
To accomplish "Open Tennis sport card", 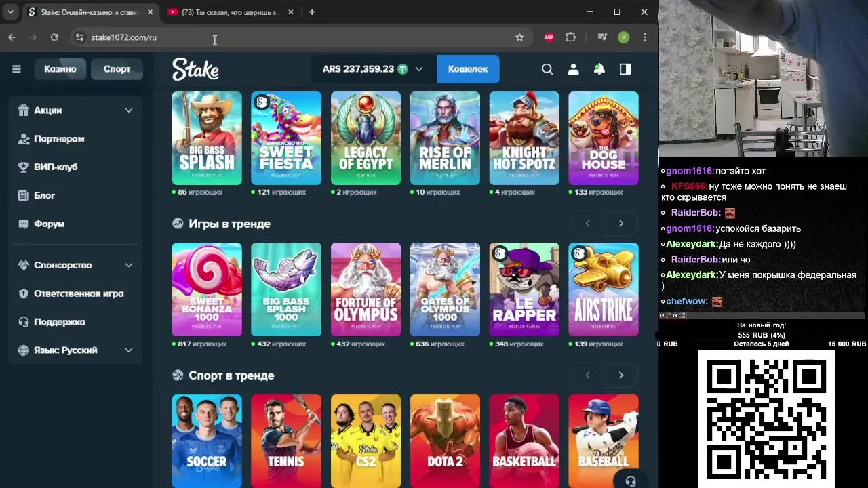I will click(286, 441).
